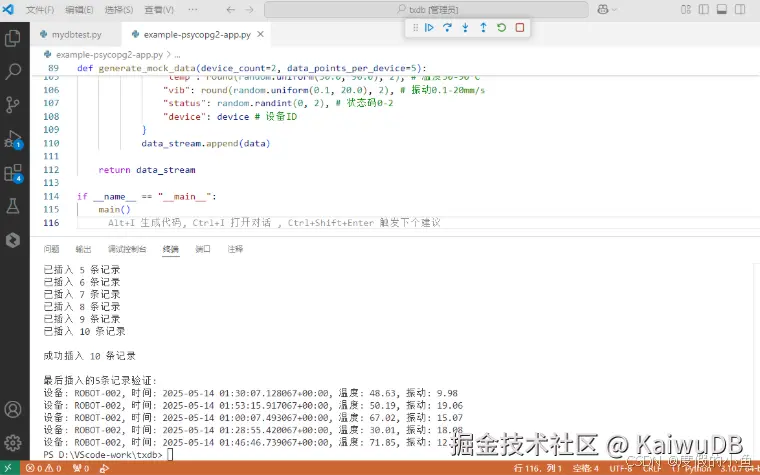
Task: Close the example-psycopg2-app.py tab
Action: click(x=260, y=34)
